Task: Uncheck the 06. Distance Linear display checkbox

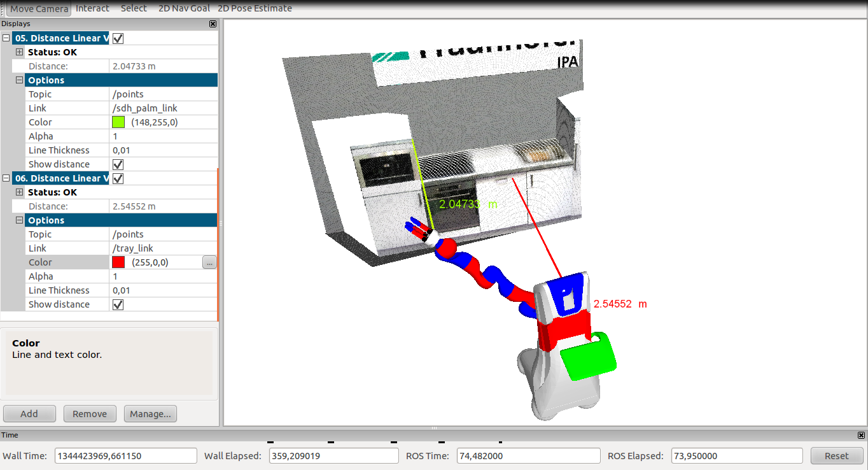Action: pos(118,178)
